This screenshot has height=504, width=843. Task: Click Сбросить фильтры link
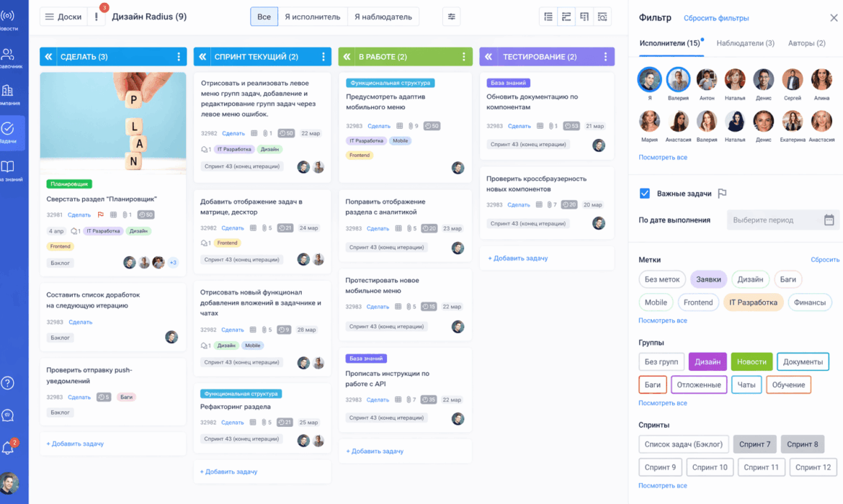pos(715,18)
